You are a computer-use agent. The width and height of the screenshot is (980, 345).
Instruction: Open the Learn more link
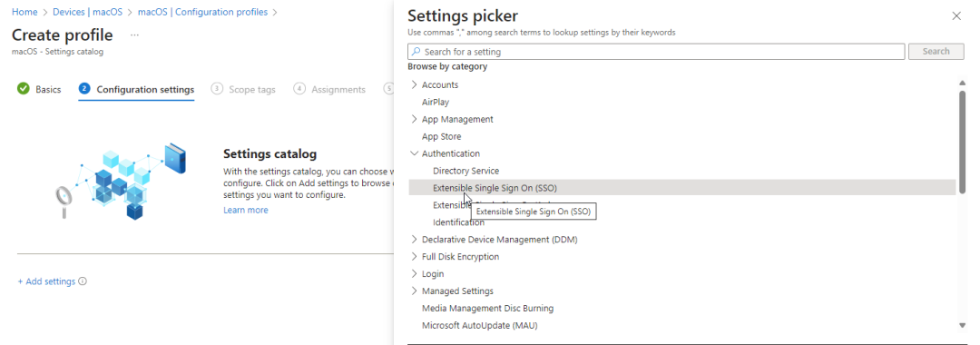pyautogui.click(x=246, y=210)
